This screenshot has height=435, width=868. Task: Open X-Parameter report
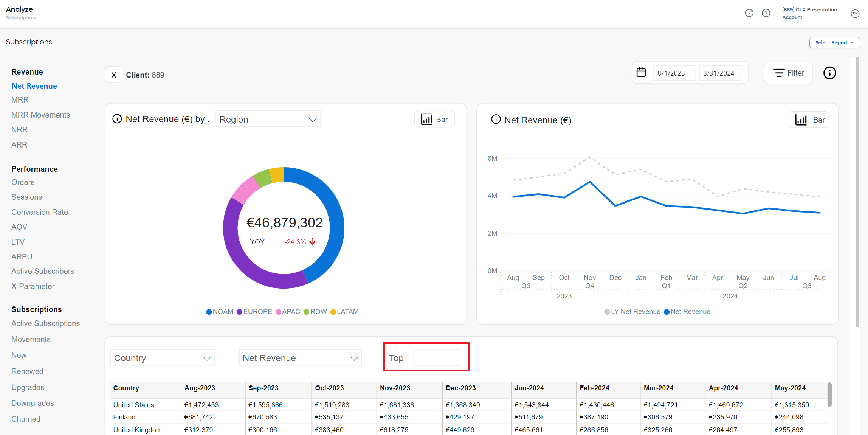coord(33,286)
